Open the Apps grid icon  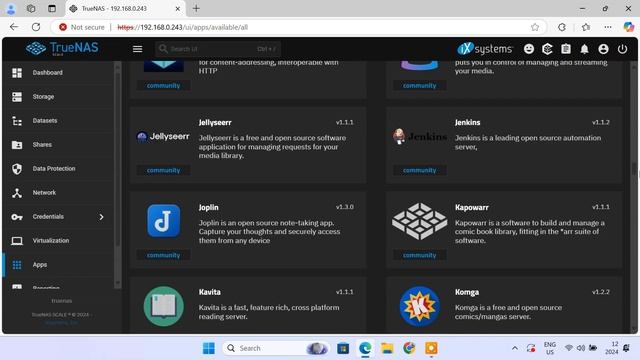click(17, 265)
